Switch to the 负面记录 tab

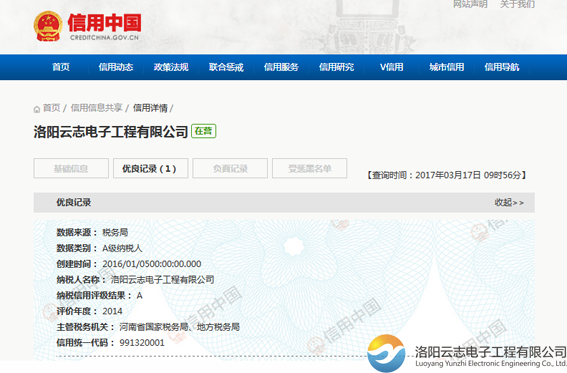pyautogui.click(x=230, y=168)
